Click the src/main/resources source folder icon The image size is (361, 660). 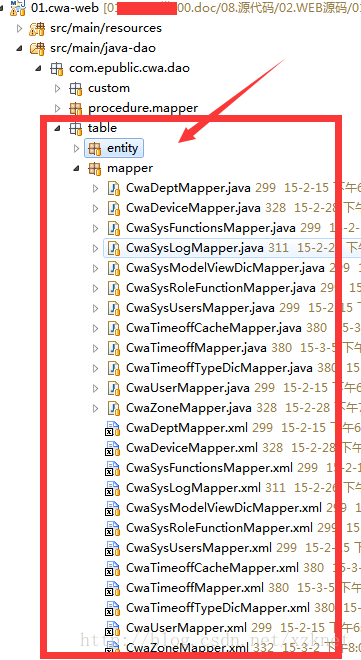(37, 28)
